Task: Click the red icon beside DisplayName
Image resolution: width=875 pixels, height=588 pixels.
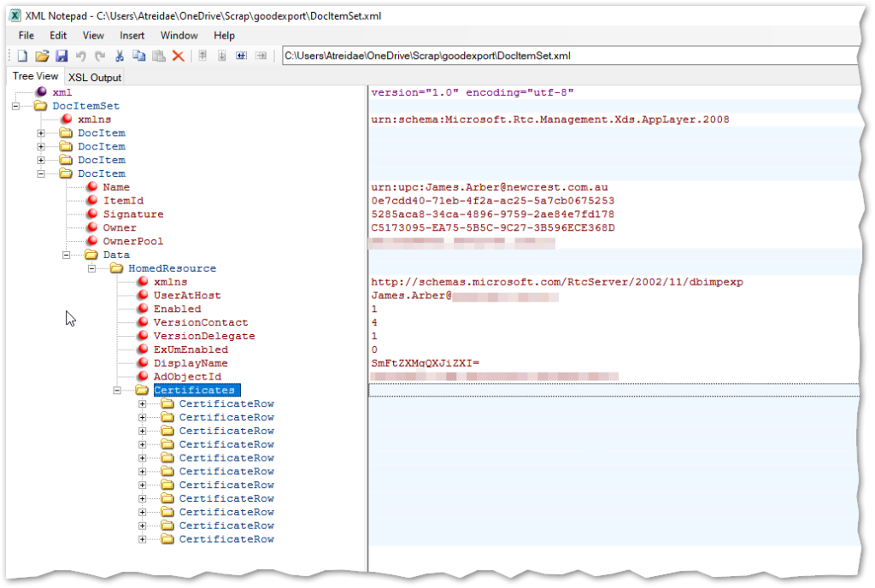Action: [143, 362]
